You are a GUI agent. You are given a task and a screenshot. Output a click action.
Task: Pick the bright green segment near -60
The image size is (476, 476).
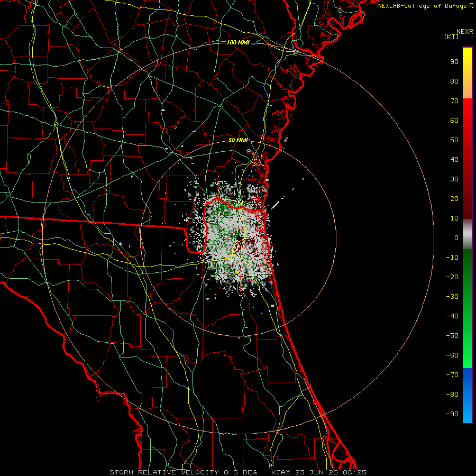[x=467, y=355]
